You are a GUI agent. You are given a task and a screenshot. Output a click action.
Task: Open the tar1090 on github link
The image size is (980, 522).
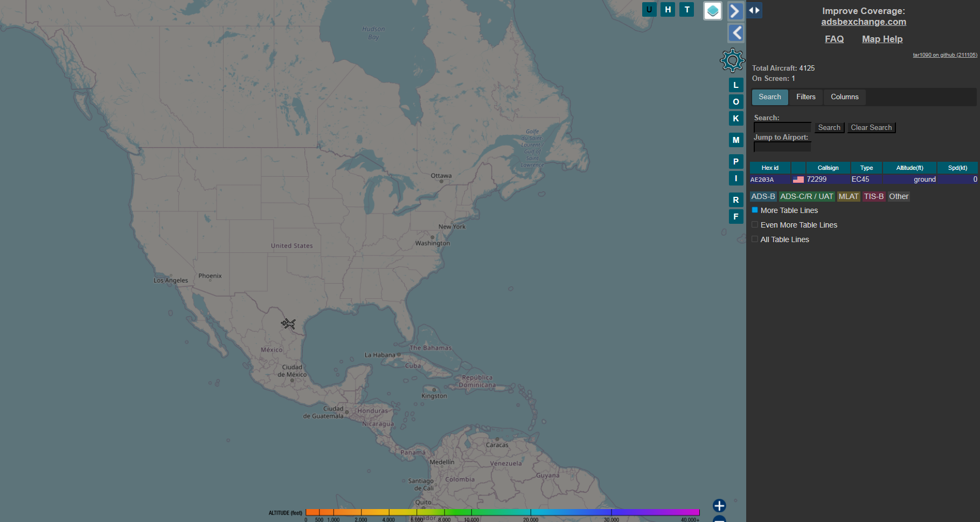coord(945,55)
